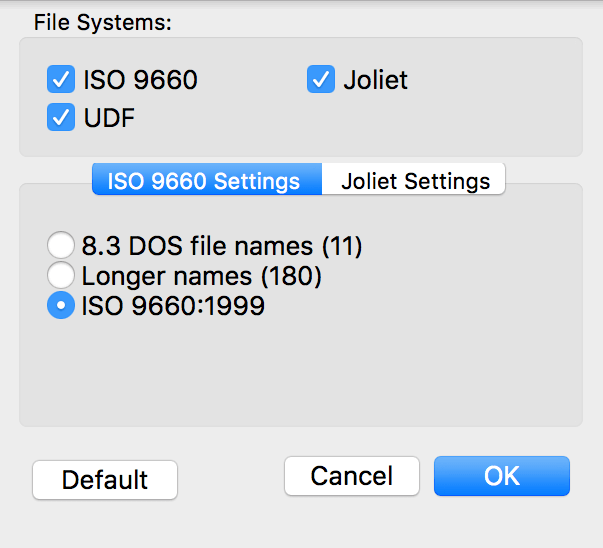Click the 'UDF' checkbox label text
The width and height of the screenshot is (603, 548).
click(109, 118)
